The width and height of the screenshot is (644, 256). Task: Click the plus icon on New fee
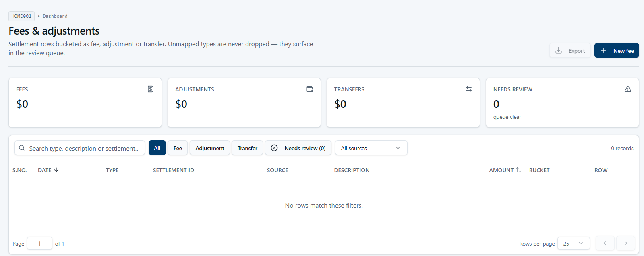coord(603,50)
